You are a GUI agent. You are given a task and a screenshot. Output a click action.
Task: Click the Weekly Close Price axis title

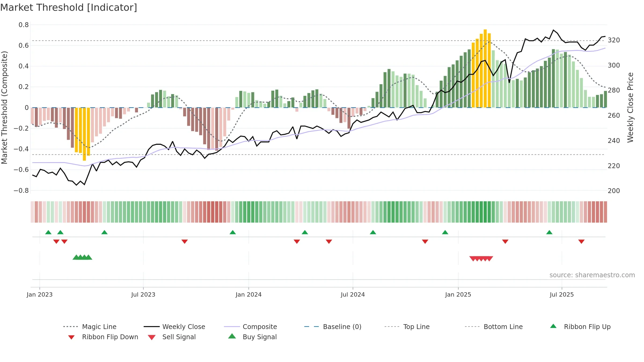(630, 107)
